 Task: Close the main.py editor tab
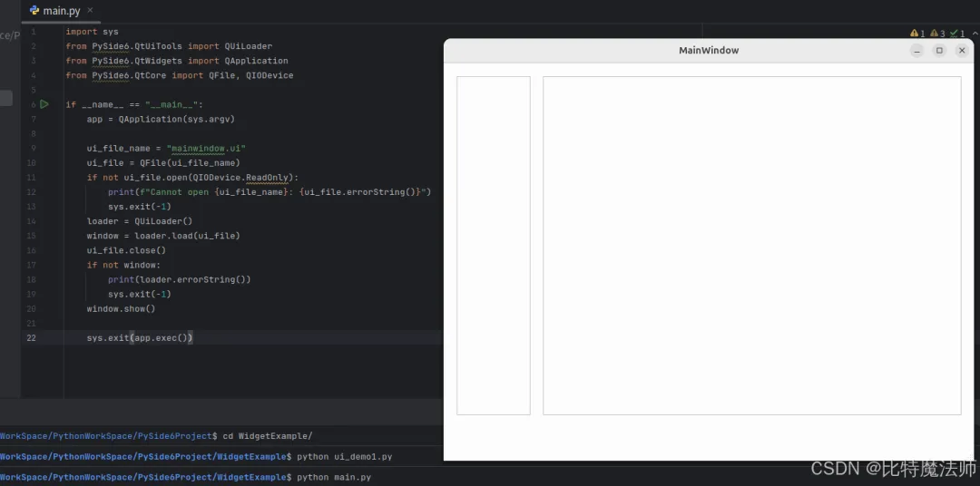click(90, 11)
